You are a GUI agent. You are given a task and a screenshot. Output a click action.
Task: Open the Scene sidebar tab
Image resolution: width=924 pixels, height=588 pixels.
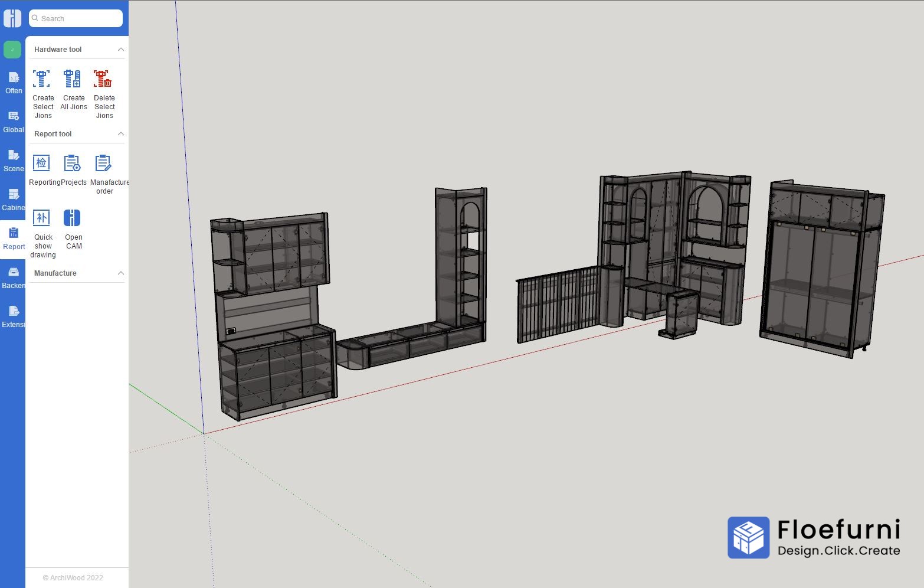tap(13, 161)
